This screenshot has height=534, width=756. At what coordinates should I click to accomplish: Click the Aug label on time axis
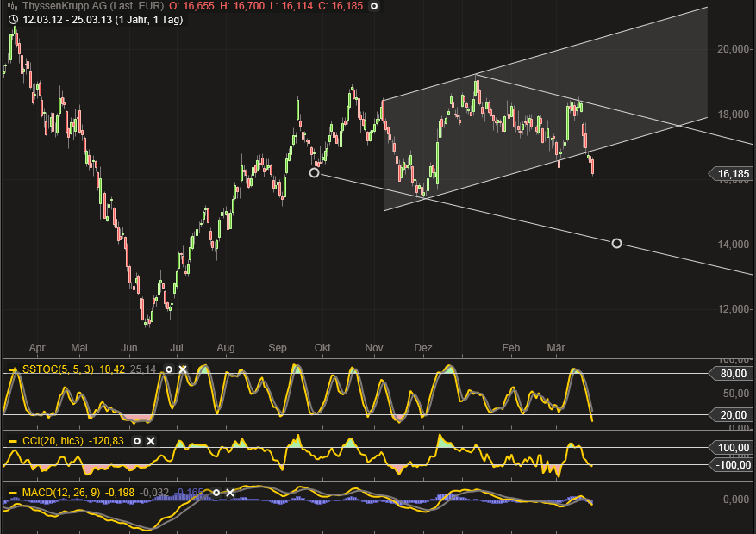(226, 348)
